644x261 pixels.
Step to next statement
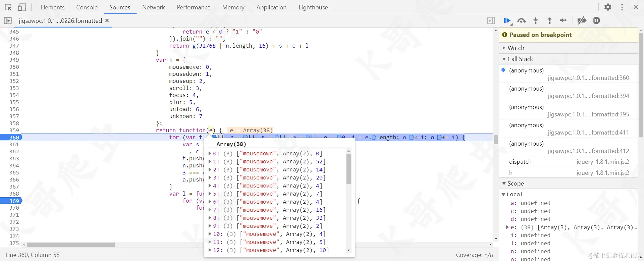(x=563, y=21)
